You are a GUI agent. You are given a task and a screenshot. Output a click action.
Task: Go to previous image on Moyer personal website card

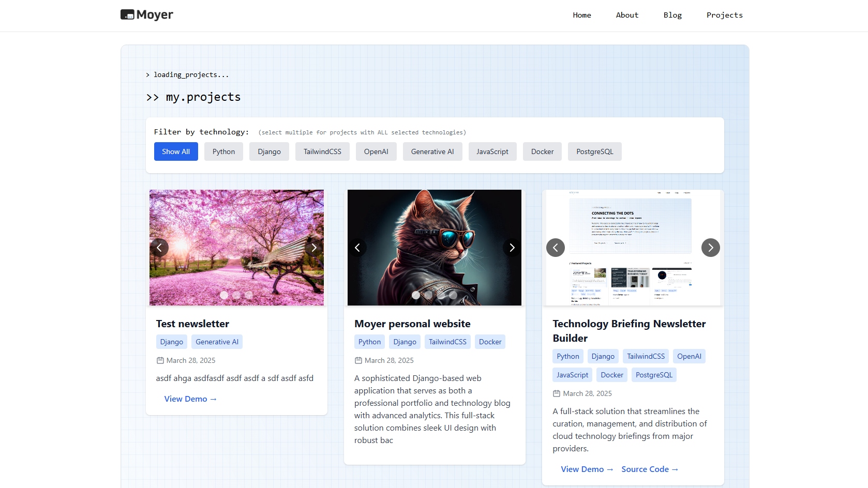click(x=357, y=248)
